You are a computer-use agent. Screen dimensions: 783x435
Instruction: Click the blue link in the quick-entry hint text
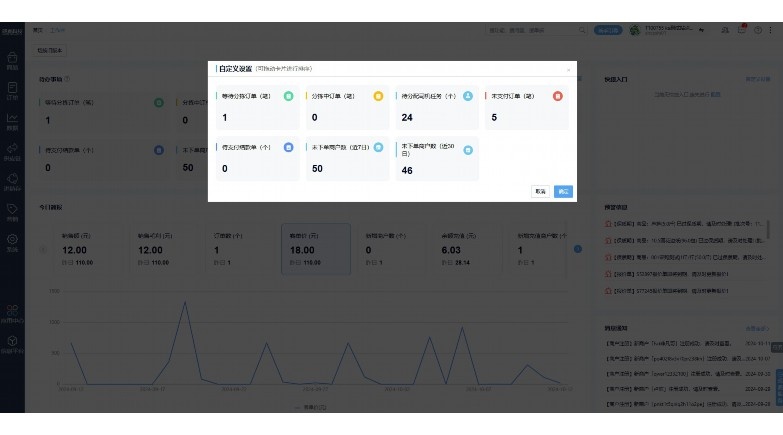(x=716, y=94)
